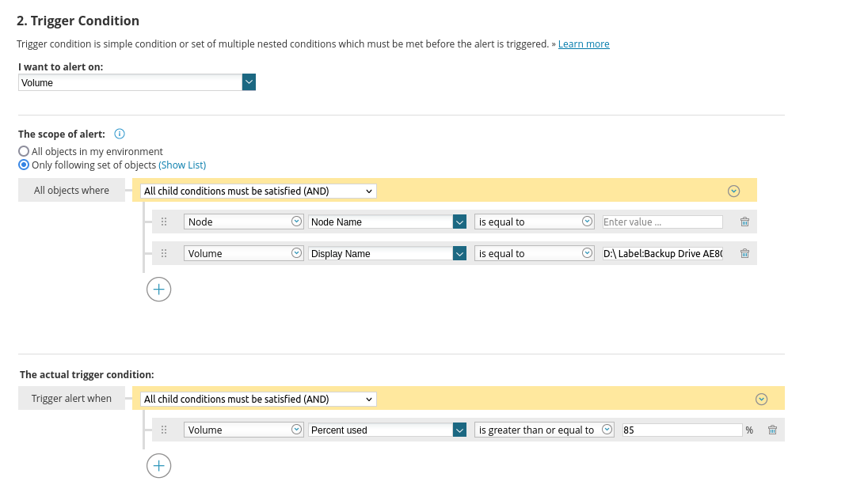Add a condition to the scope of alert
The image size is (868, 504).
(x=159, y=290)
